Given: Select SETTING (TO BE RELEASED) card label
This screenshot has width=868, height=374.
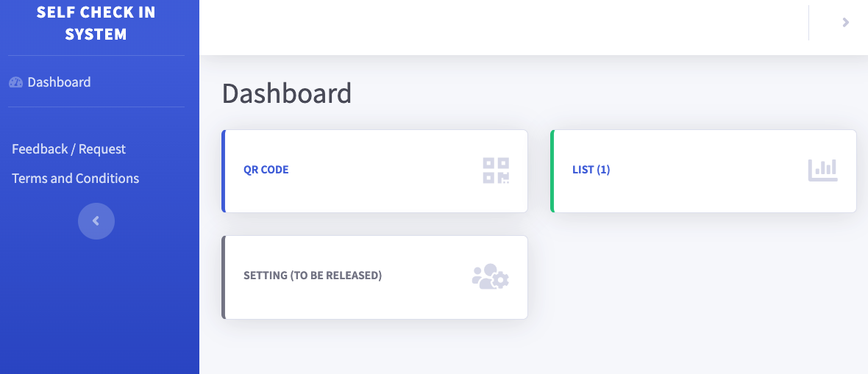Looking at the screenshot, I should point(313,276).
